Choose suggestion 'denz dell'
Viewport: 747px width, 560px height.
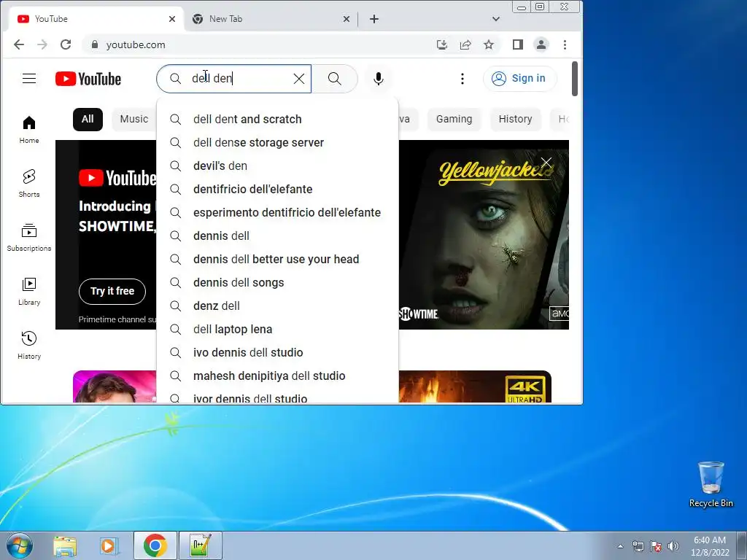click(x=277, y=306)
